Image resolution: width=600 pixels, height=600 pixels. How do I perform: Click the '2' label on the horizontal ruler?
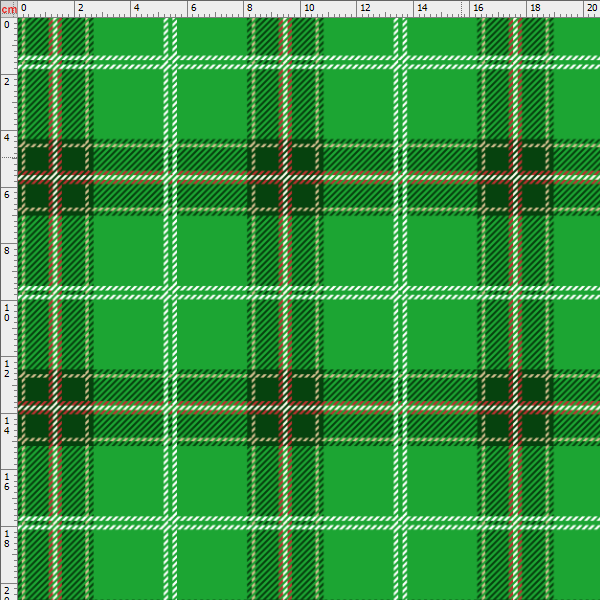pyautogui.click(x=80, y=8)
